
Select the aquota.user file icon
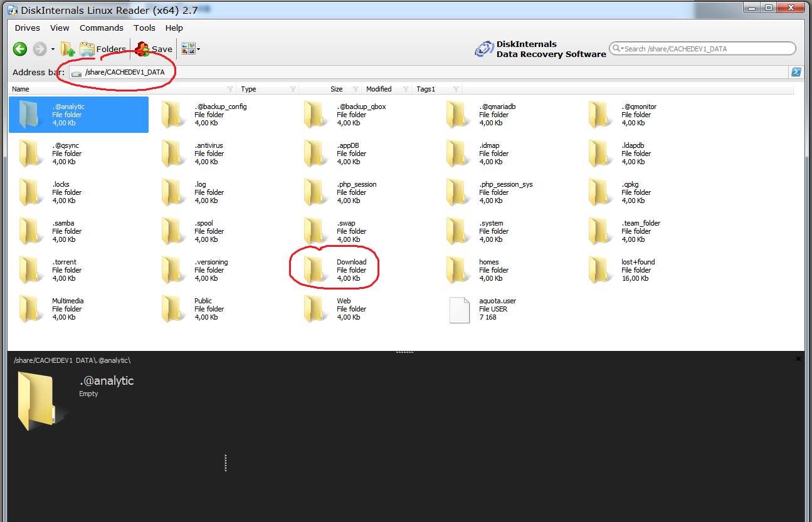point(460,309)
